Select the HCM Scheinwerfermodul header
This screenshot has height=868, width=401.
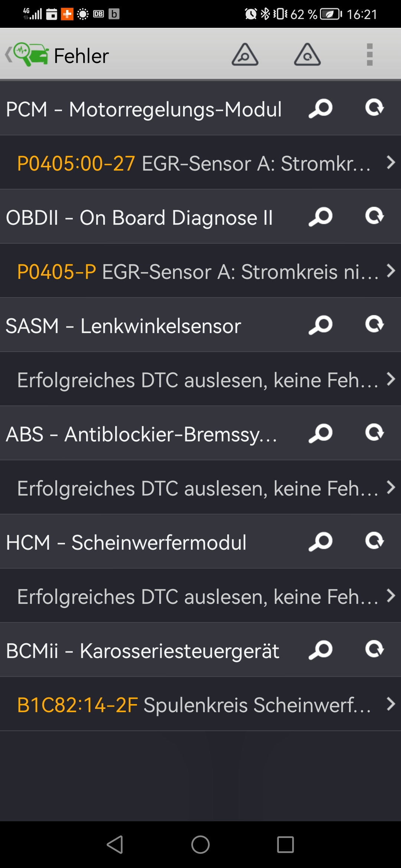126,543
